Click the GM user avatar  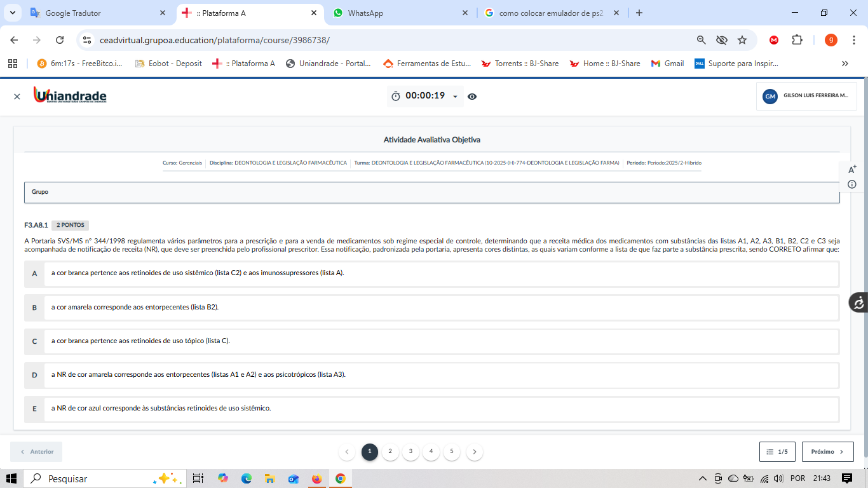click(x=770, y=97)
